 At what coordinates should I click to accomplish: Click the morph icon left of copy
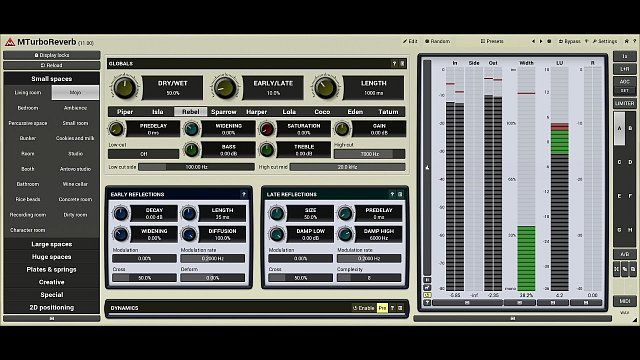pos(617,269)
